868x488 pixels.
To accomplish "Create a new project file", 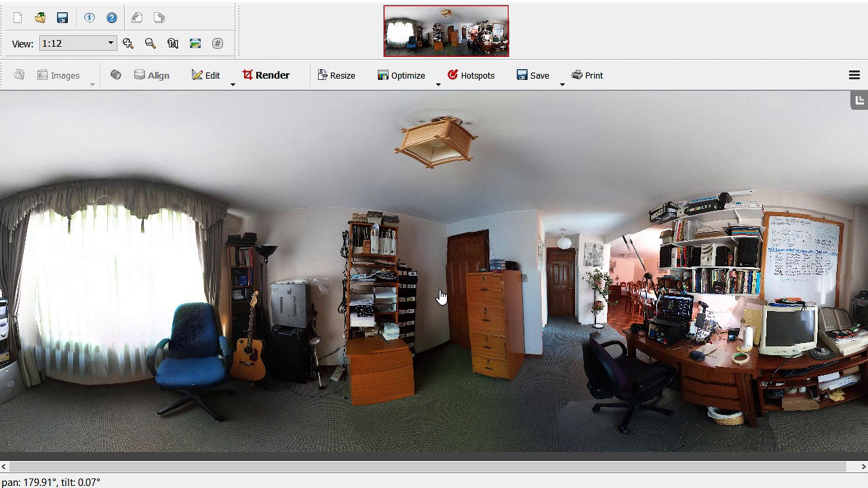I will tap(18, 18).
